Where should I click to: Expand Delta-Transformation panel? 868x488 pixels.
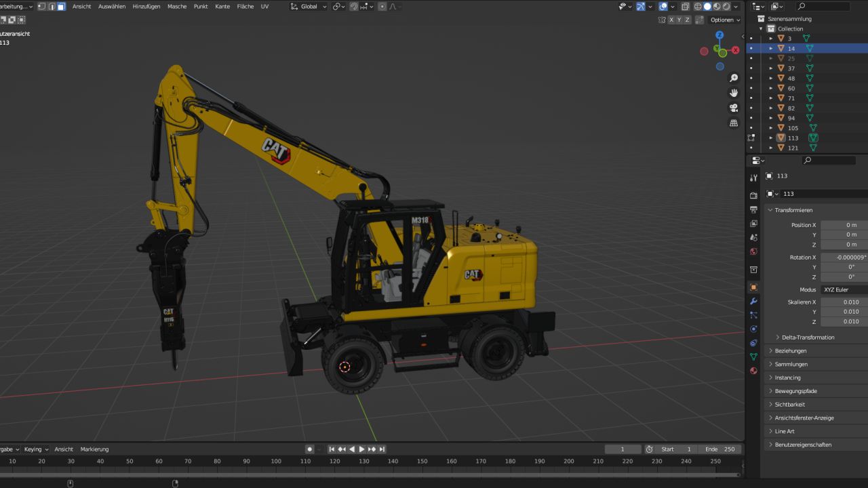pos(777,337)
